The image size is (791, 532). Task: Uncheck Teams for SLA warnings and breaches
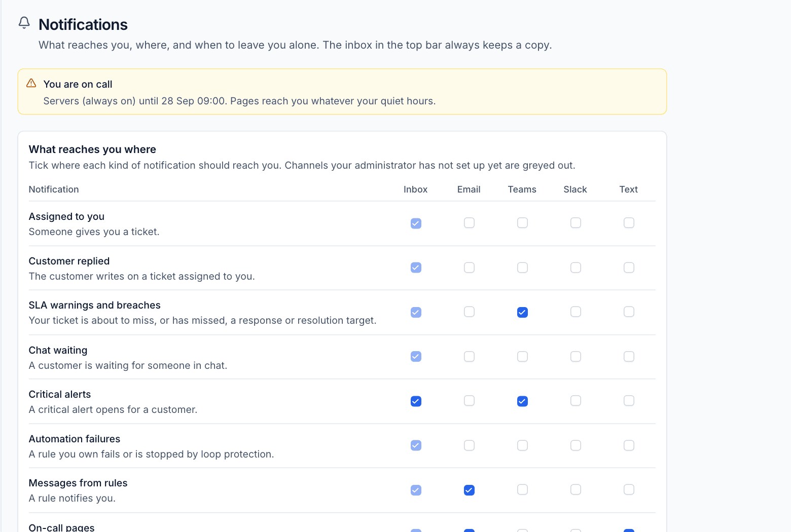pyautogui.click(x=522, y=312)
